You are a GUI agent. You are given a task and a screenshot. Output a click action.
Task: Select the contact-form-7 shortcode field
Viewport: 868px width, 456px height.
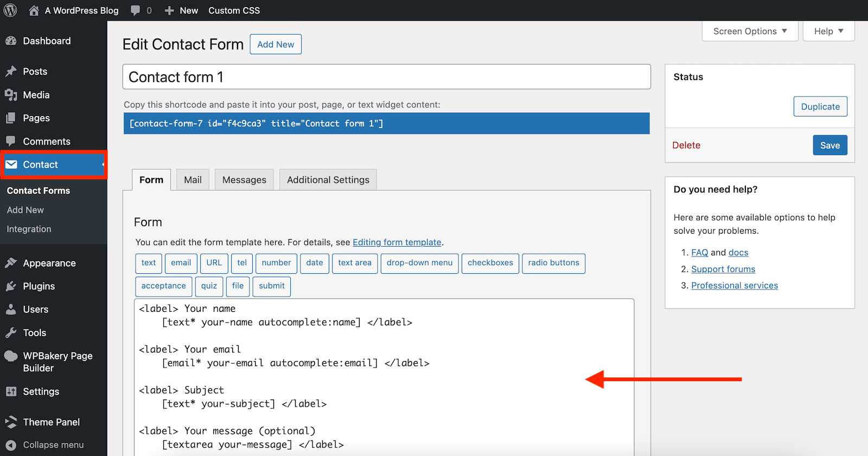pyautogui.click(x=387, y=124)
